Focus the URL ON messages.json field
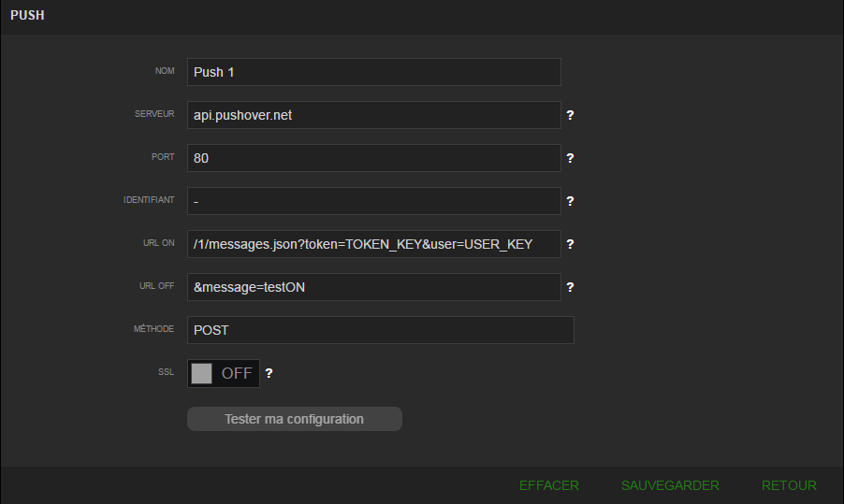This screenshot has height=504, width=844. (373, 244)
